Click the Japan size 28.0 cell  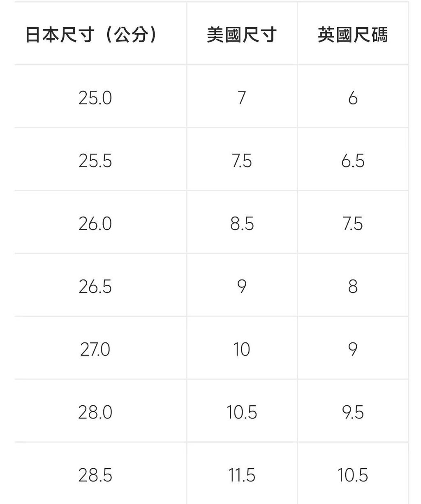tap(95, 412)
